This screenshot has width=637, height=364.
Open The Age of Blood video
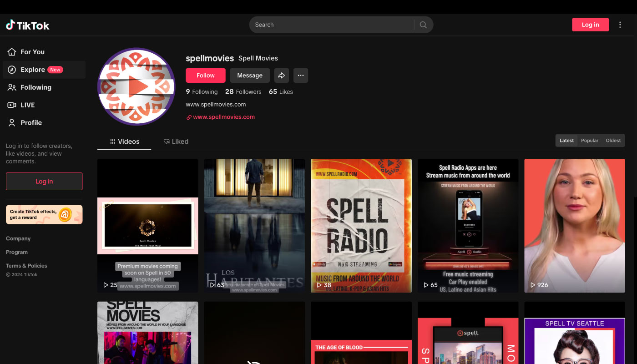(x=361, y=333)
